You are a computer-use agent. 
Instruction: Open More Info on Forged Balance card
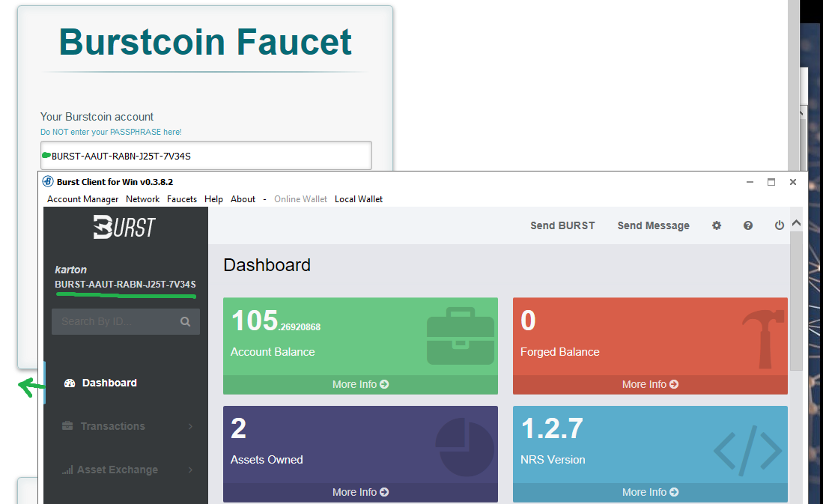click(x=650, y=384)
